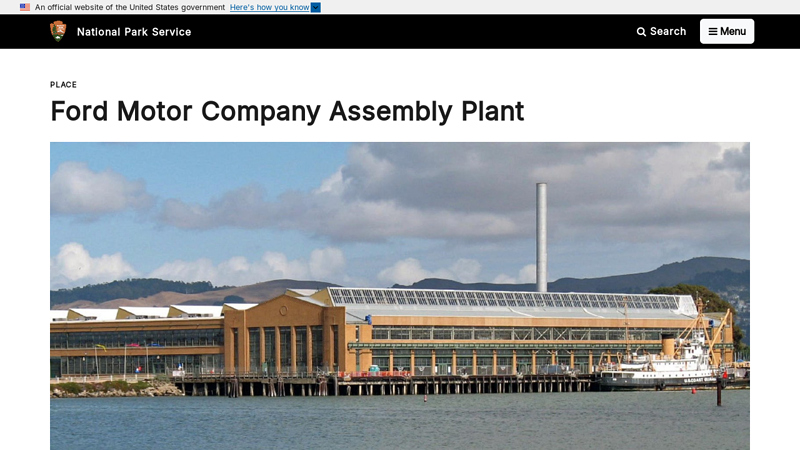Toggle the banner chevron dropdown arrow
Image resolution: width=800 pixels, height=450 pixels.
[316, 7]
